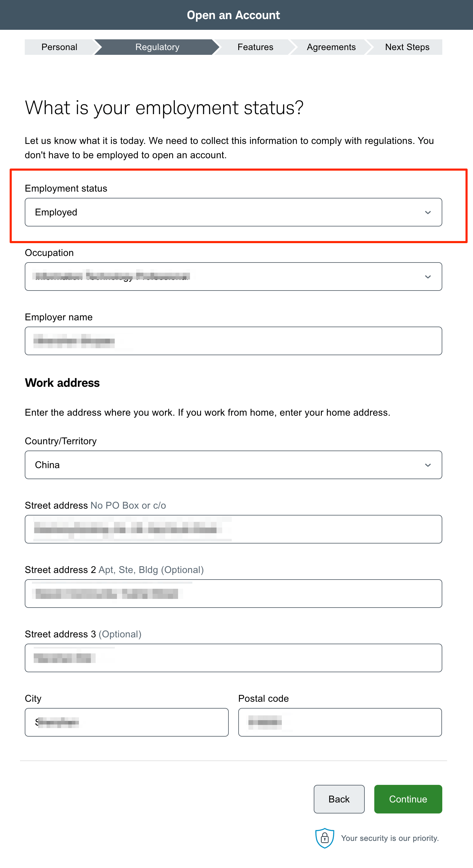Viewport: 473px width, 868px height.
Task: Click the Occupation chevron arrow
Action: coord(427,277)
